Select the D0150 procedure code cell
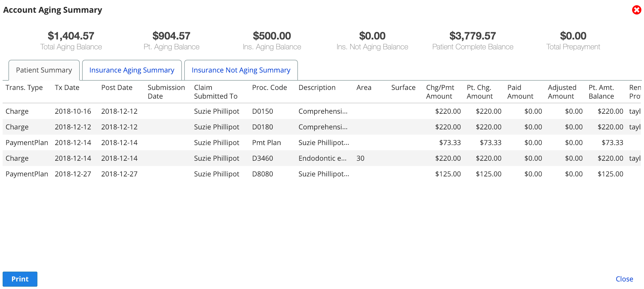Viewport: 644px width, 289px height. tap(263, 111)
